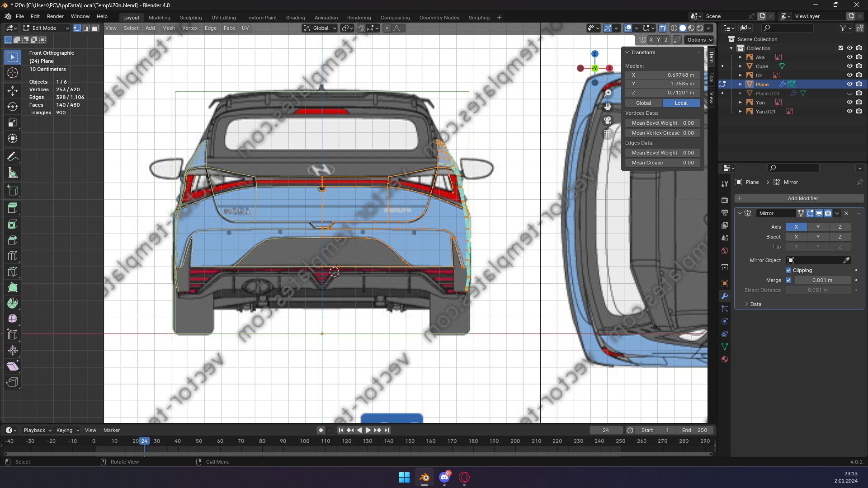Hide the Cube object in outliner
This screenshot has width=868, height=488.
coord(849,66)
